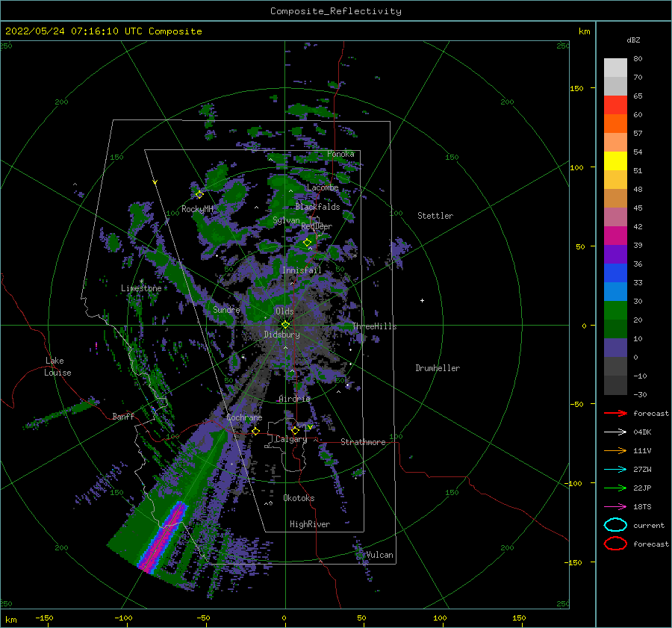
Task: Click the Vulcan label
Action: 379,555
